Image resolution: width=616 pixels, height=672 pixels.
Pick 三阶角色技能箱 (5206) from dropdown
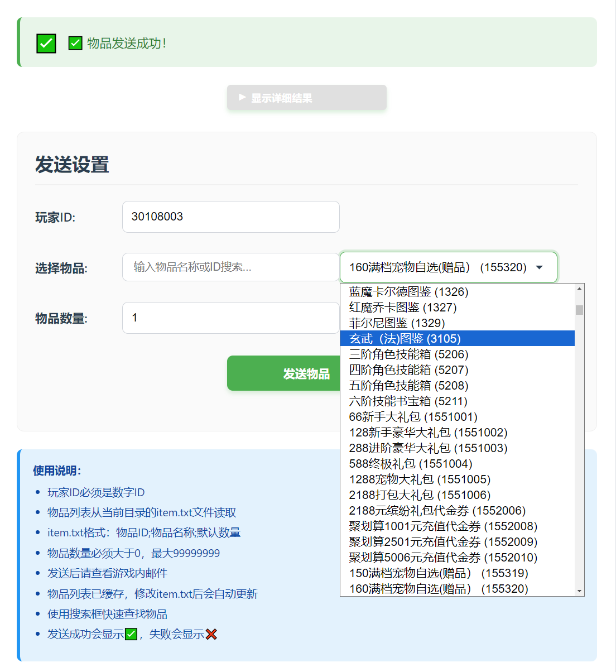(x=408, y=354)
